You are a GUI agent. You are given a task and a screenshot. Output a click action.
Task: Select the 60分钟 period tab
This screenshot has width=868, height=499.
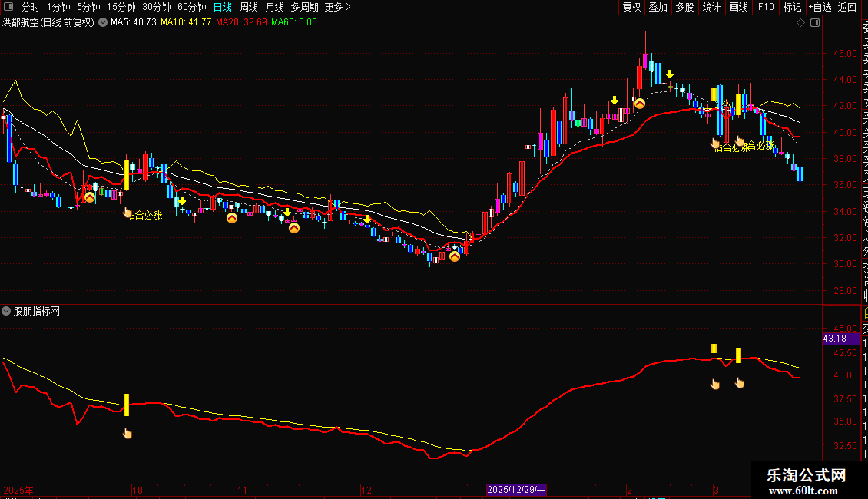pyautogui.click(x=192, y=7)
